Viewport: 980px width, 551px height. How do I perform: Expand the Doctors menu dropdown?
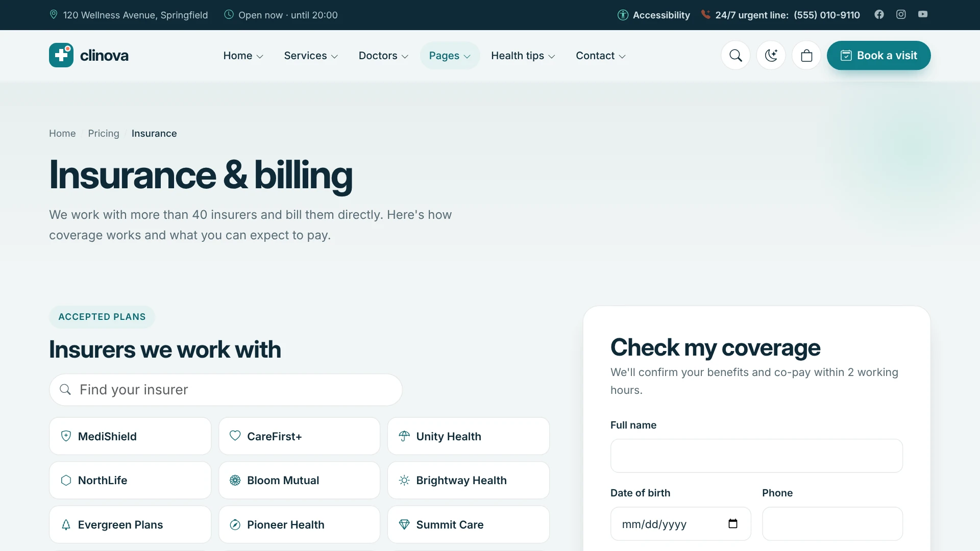click(383, 56)
